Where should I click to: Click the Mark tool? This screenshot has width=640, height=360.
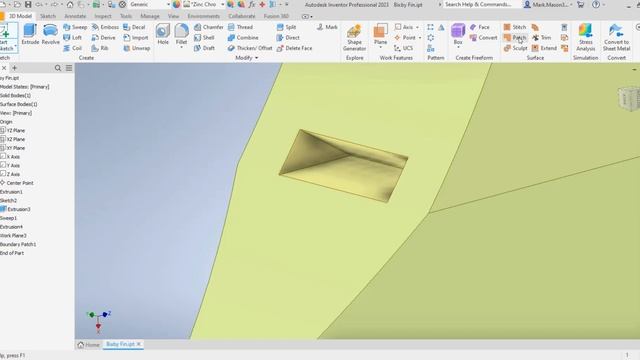(x=327, y=27)
